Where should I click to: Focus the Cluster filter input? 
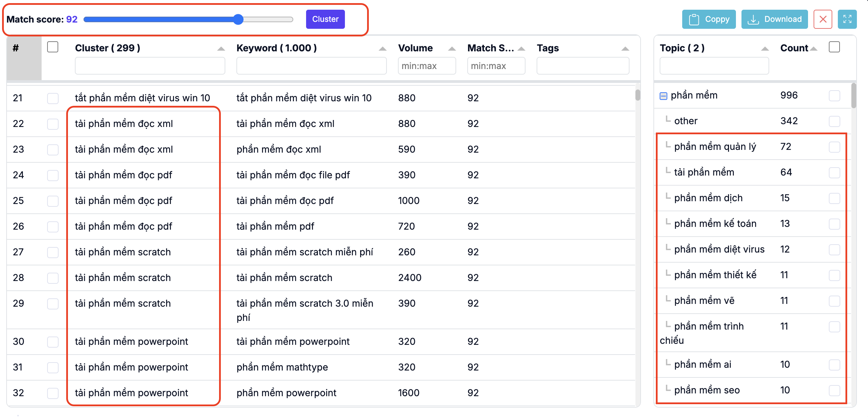[x=150, y=66]
